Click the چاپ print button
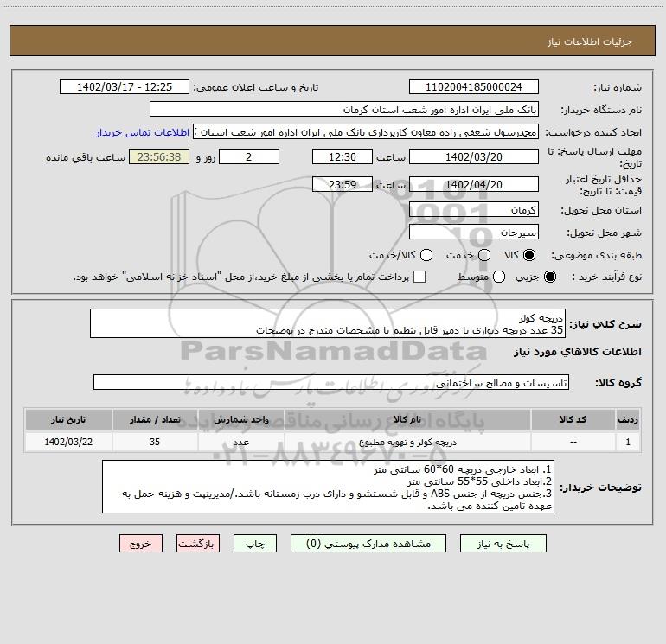666x644 pixels. pyautogui.click(x=255, y=544)
